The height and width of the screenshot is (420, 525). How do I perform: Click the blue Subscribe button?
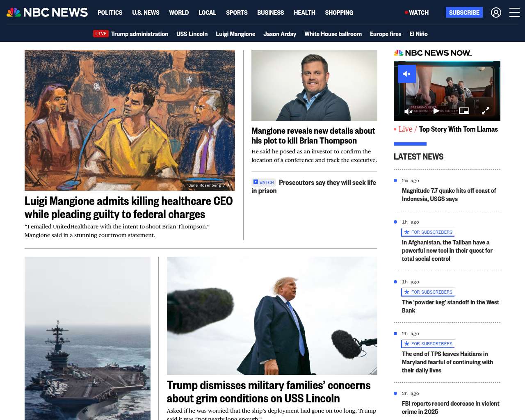464,12
